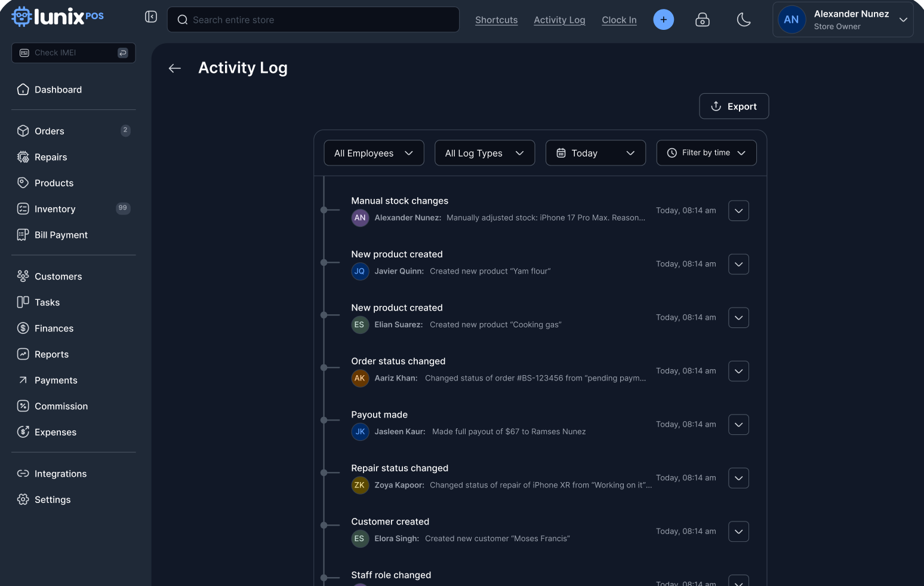Toggle dark mode with the moon icon
The image size is (924, 586).
click(x=744, y=20)
